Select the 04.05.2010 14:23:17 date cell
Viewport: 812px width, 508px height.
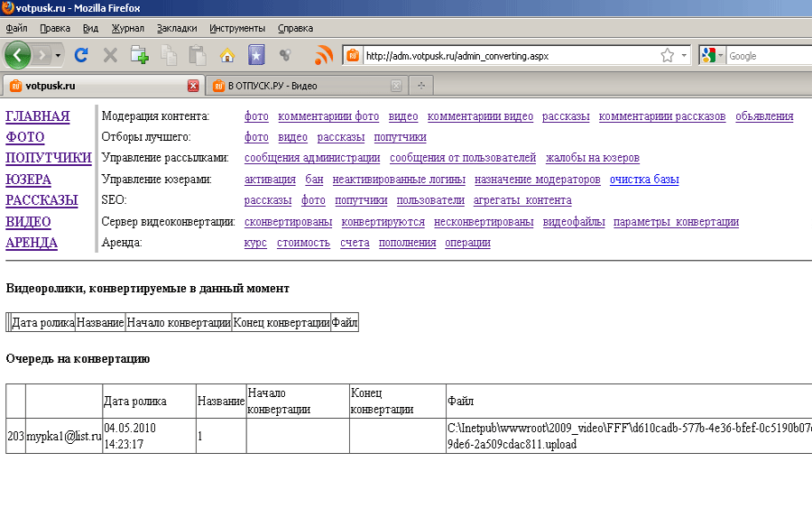click(x=149, y=436)
